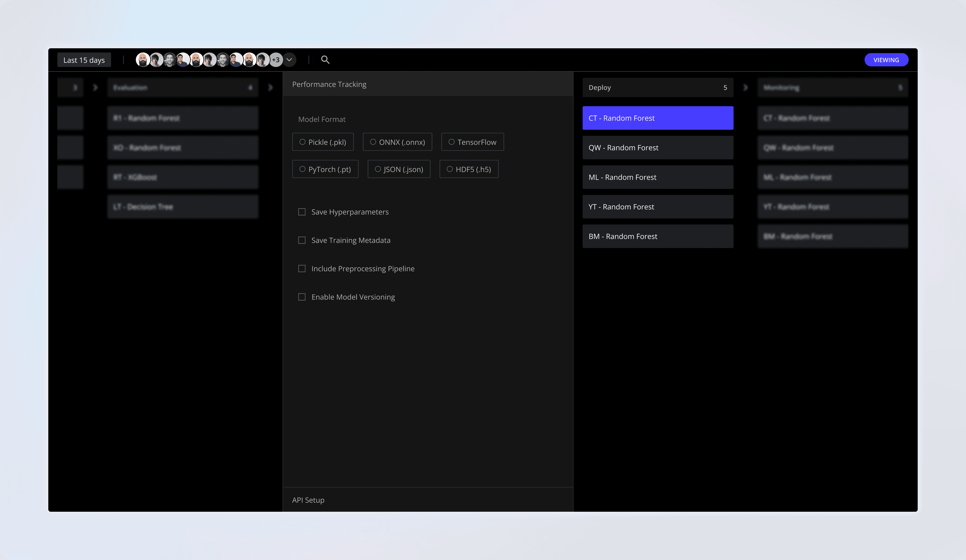The width and height of the screenshot is (966, 560).
Task: Click the VIEWING mode button
Action: (x=886, y=60)
